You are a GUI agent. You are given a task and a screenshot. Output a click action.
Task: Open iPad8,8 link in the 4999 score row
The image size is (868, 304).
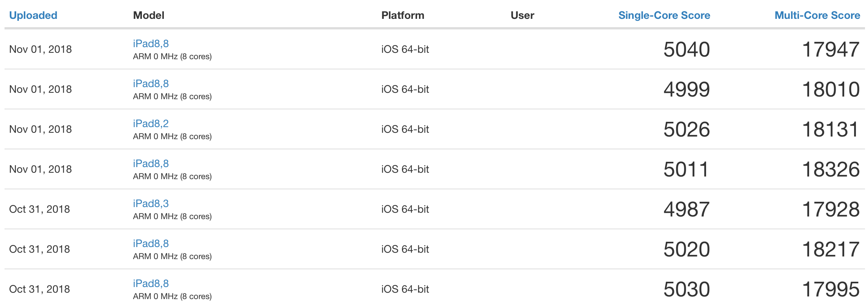point(151,84)
